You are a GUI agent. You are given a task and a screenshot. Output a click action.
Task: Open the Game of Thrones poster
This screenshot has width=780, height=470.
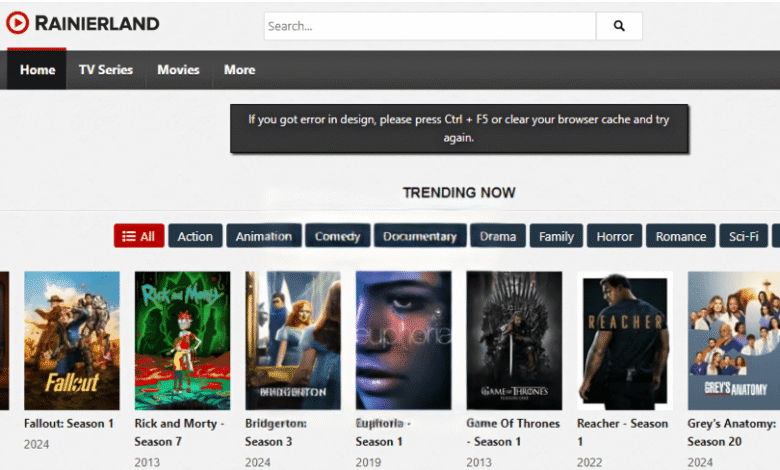click(514, 340)
